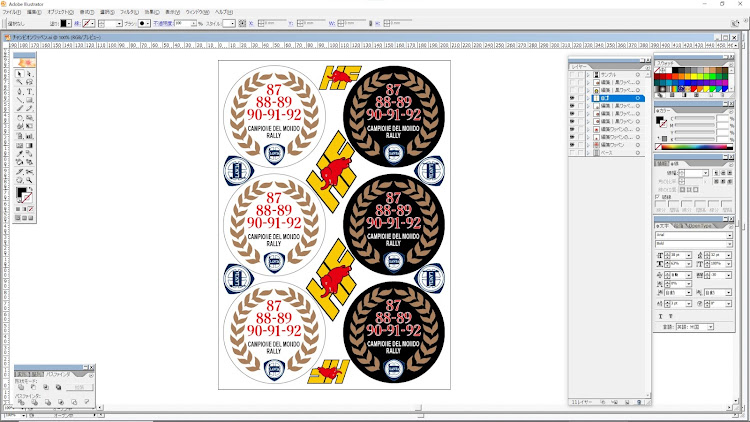Viewport: 750px width, 422px height.
Task: Open the ウィンドウ menu
Action: coord(197,12)
